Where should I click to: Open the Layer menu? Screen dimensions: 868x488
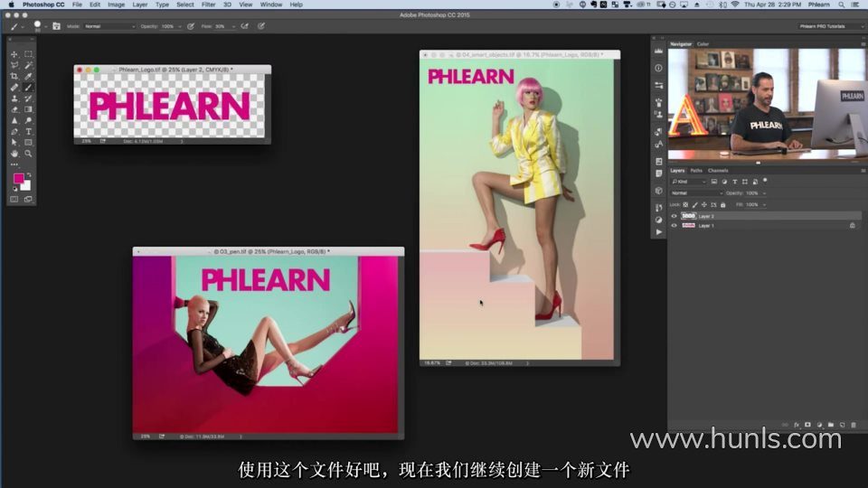coord(139,5)
